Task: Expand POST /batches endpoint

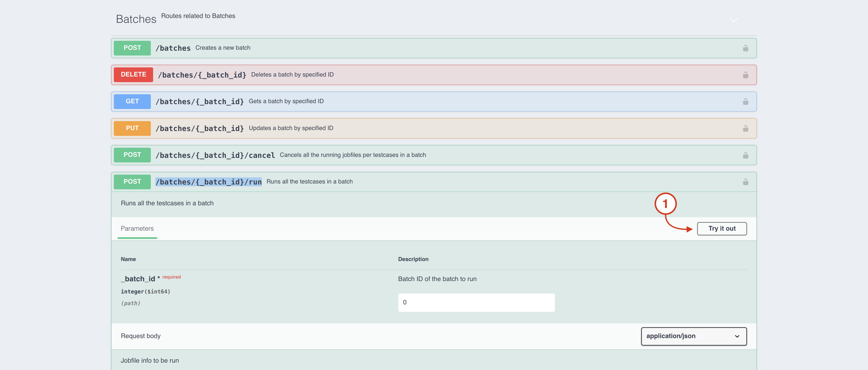Action: click(434, 48)
